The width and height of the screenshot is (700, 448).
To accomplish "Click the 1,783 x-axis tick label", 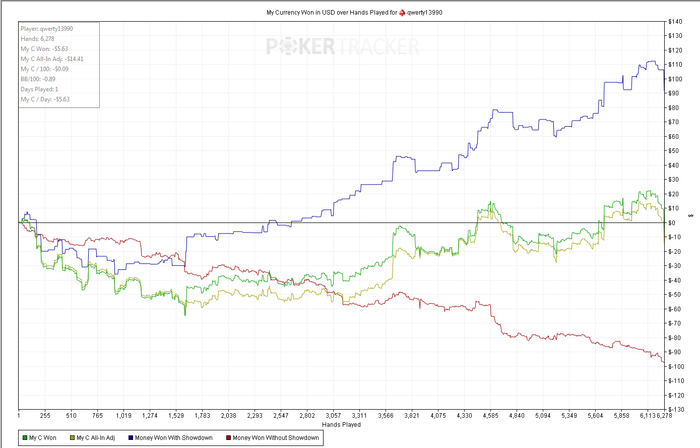I will point(202,415).
